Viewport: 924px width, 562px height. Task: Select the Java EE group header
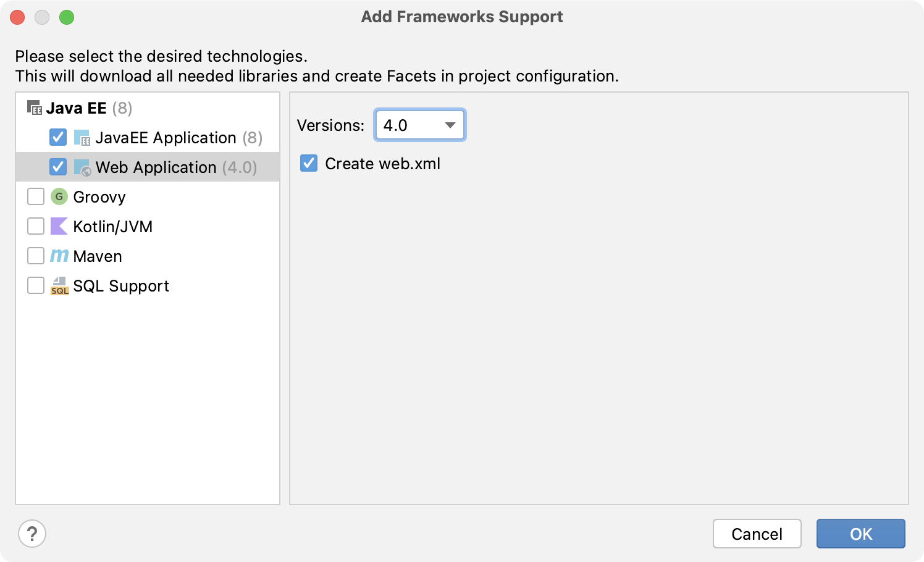pos(76,108)
